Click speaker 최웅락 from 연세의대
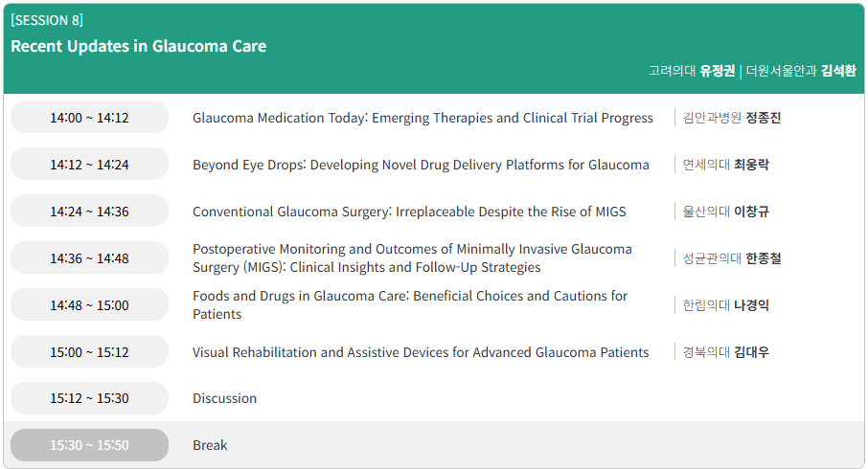This screenshot has width=868, height=469. tap(751, 165)
